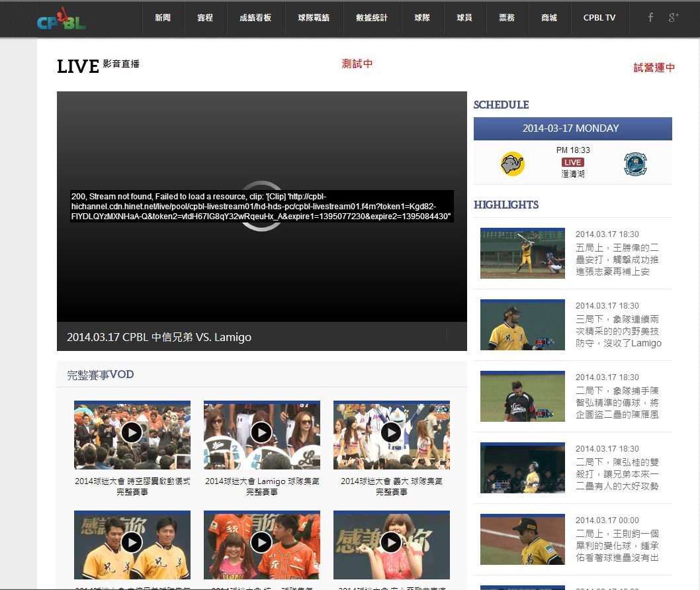
Task: Open the CPBL TV menu
Action: coord(599,18)
